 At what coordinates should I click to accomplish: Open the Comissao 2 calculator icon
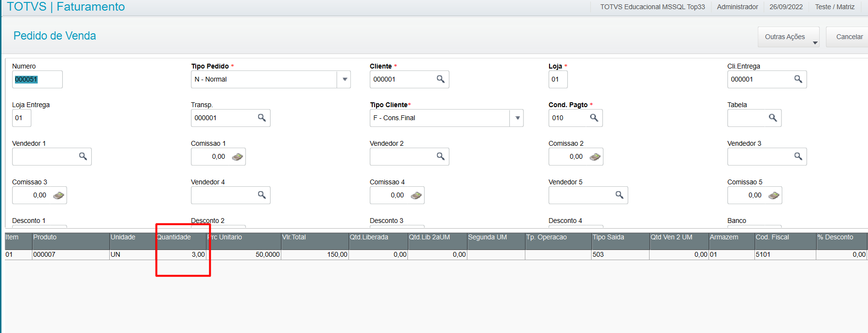[595, 156]
